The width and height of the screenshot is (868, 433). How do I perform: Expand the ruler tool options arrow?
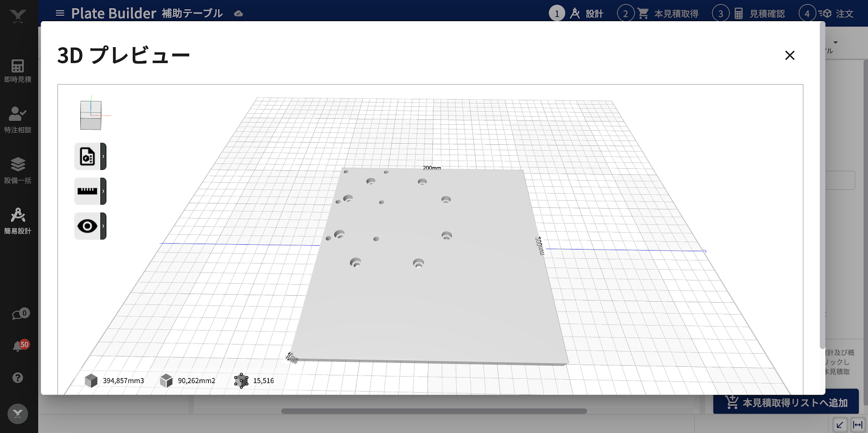[x=103, y=191]
